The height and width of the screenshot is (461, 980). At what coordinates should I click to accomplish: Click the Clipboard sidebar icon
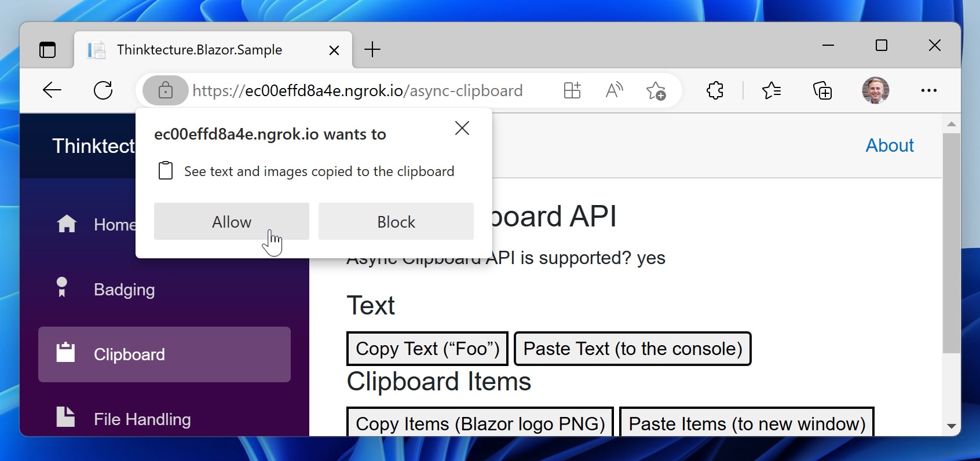pos(65,352)
